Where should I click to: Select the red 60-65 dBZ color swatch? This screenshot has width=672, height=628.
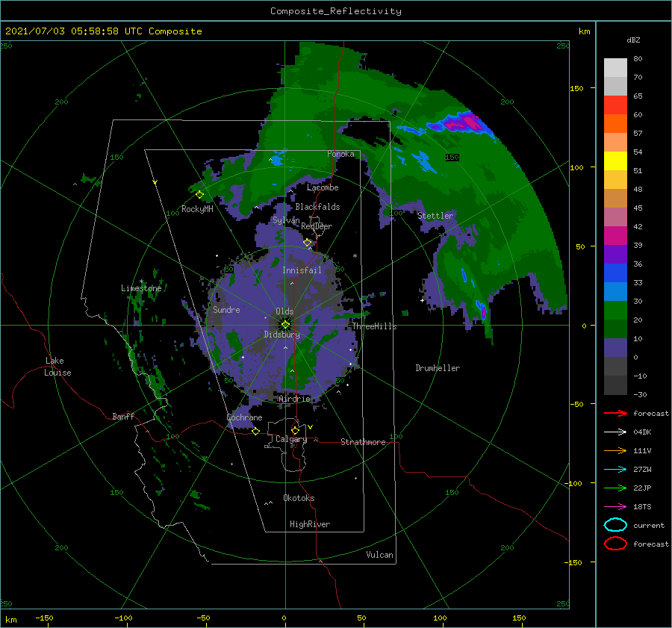[x=615, y=105]
